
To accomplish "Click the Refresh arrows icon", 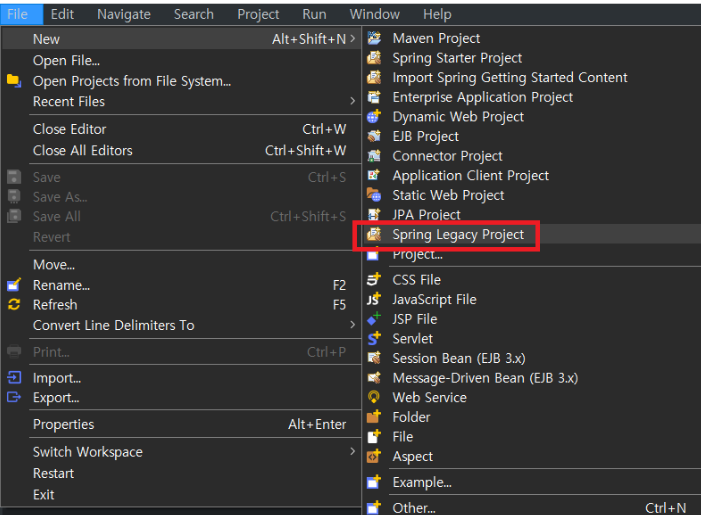I will 14,304.
